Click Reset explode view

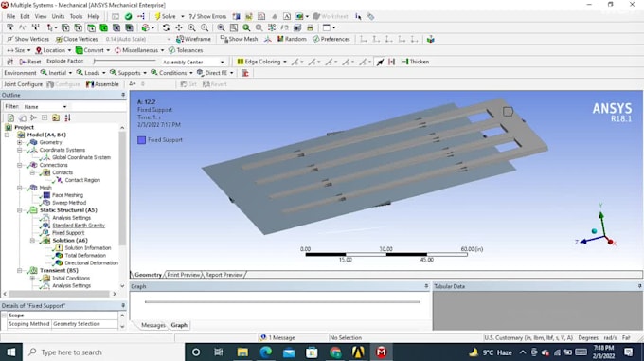point(30,62)
